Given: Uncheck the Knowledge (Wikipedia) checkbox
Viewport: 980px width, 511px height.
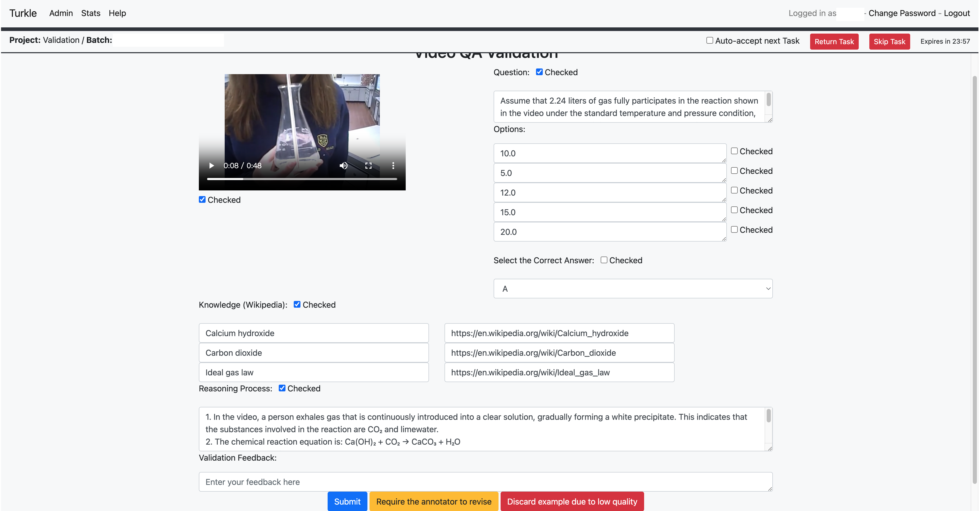Looking at the screenshot, I should 297,304.
